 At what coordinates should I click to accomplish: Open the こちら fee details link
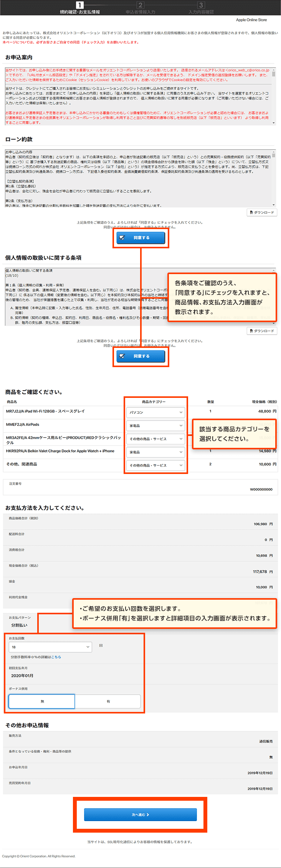[56, 657]
